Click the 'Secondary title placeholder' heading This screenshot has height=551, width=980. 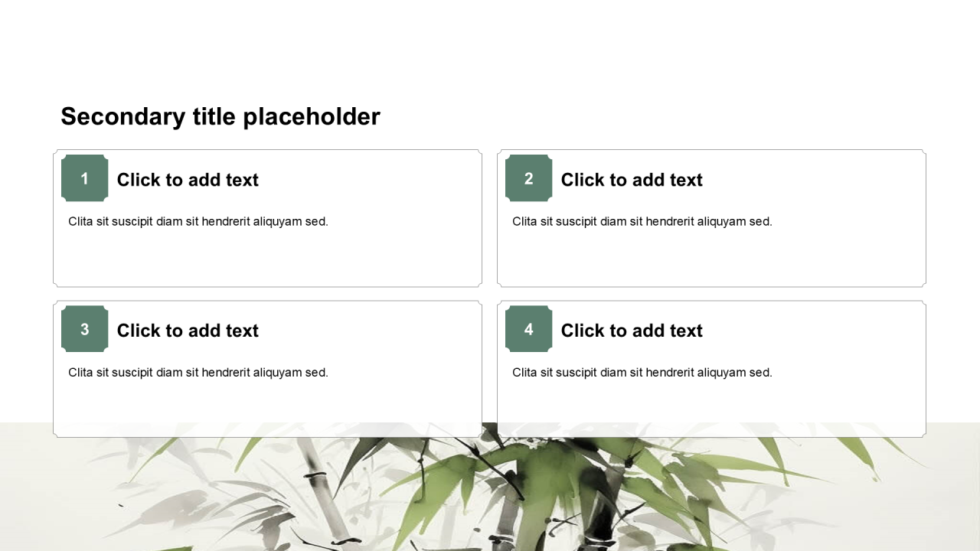pyautogui.click(x=220, y=116)
